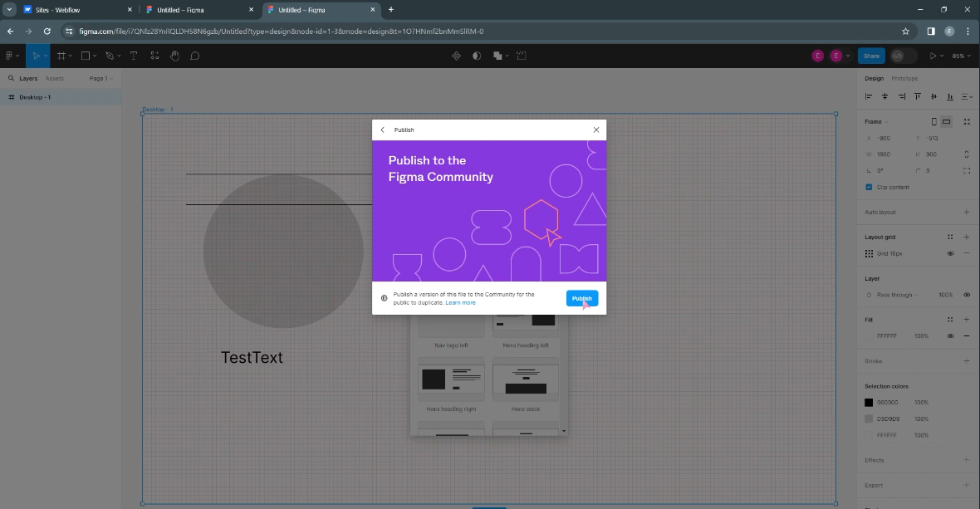Select the Desktop - 1 layer
Viewport: 980px width, 509px height.
61,97
